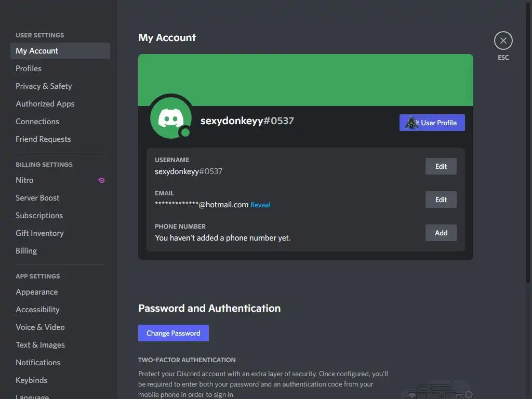Image resolution: width=532 pixels, height=399 pixels.
Task: Click the green profile banner
Action: tap(305, 79)
